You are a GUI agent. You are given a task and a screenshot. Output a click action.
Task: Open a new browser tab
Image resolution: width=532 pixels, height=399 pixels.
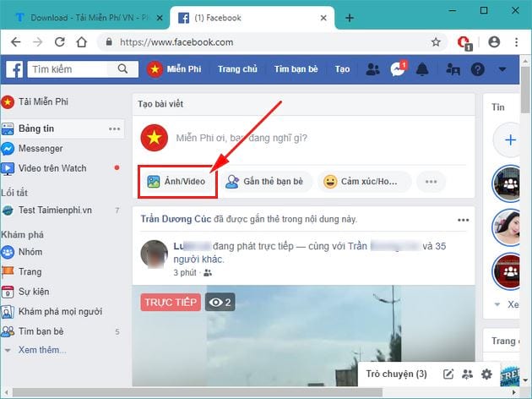click(x=350, y=18)
